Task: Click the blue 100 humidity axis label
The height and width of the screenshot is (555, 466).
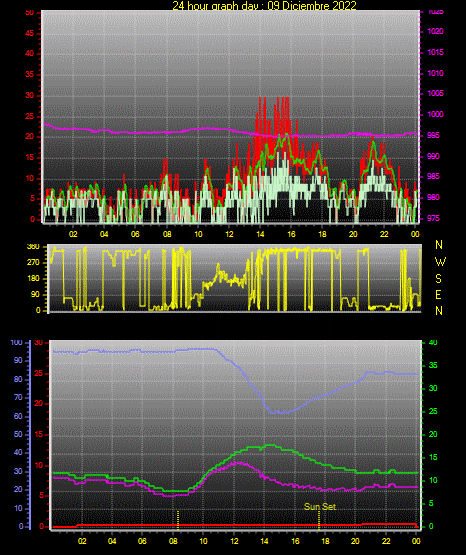Action: pos(17,342)
